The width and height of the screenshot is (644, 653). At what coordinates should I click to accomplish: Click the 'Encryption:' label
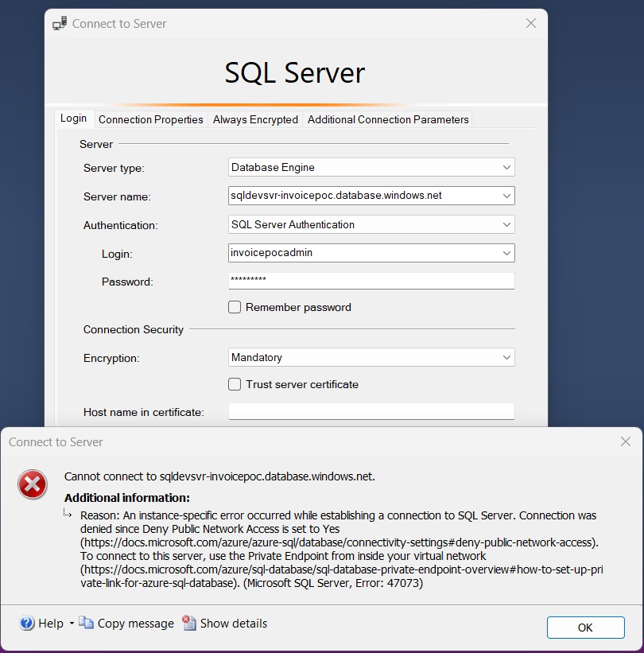pos(111,358)
